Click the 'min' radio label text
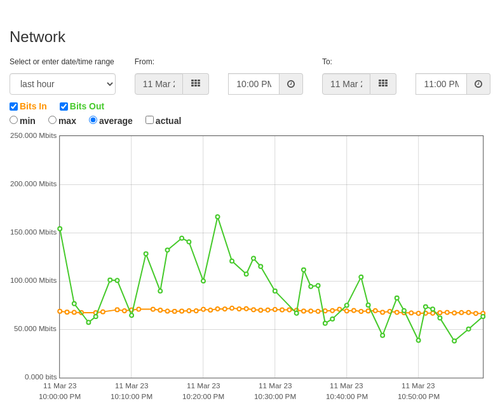The width and height of the screenshot is (500, 403). tap(27, 121)
